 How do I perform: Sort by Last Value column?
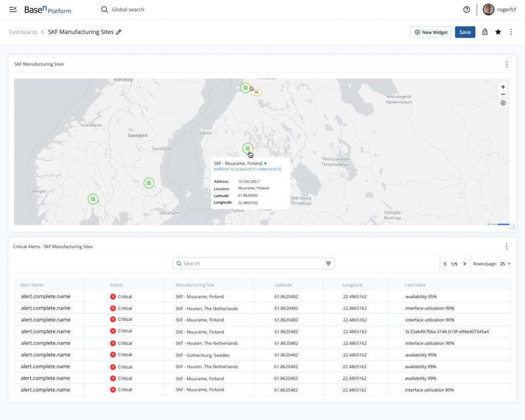click(415, 285)
